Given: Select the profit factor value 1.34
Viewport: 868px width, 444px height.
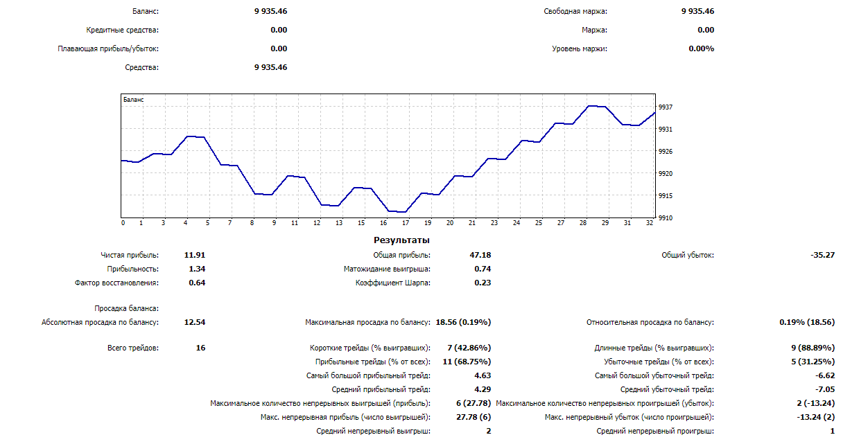Looking at the screenshot, I should coord(197,269).
